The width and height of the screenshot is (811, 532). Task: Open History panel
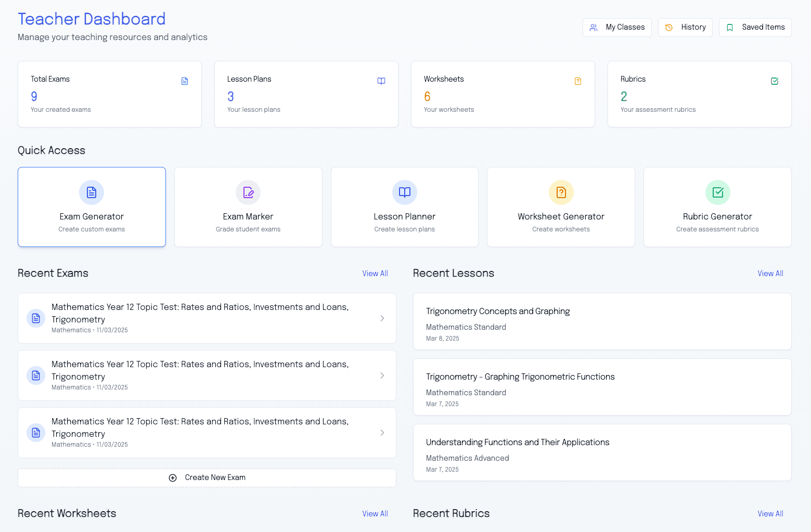(x=685, y=27)
